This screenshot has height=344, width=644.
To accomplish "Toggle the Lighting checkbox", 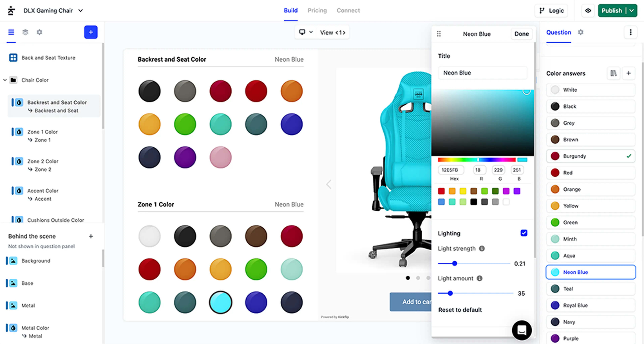I will click(x=524, y=233).
